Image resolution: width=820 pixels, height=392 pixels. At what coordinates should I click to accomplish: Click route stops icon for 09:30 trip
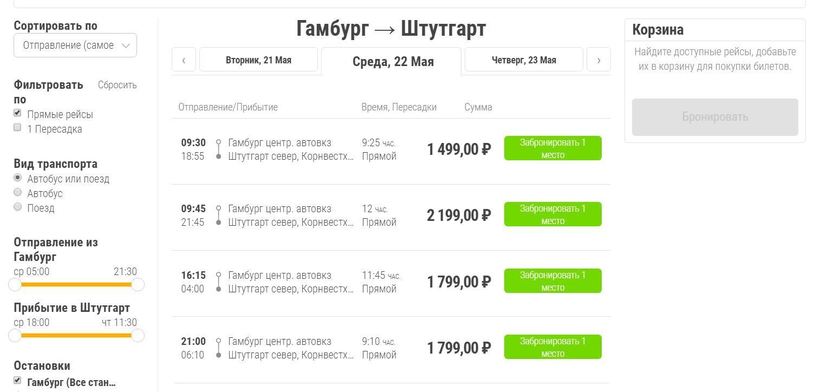[219, 149]
